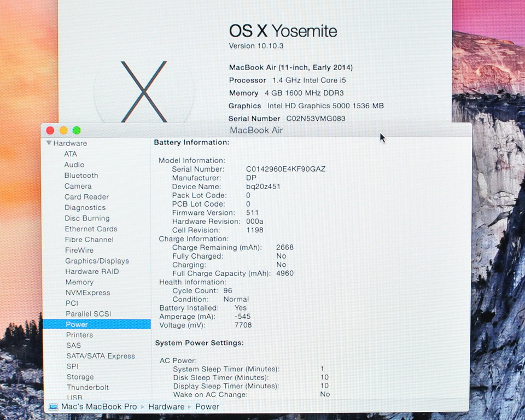Select Parallel SCSI in the sidebar

[89, 314]
